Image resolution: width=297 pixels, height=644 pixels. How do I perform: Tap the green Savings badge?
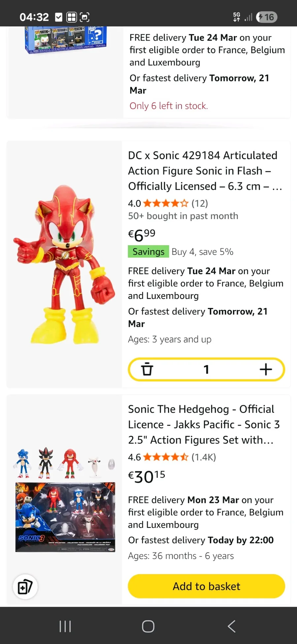[148, 252]
